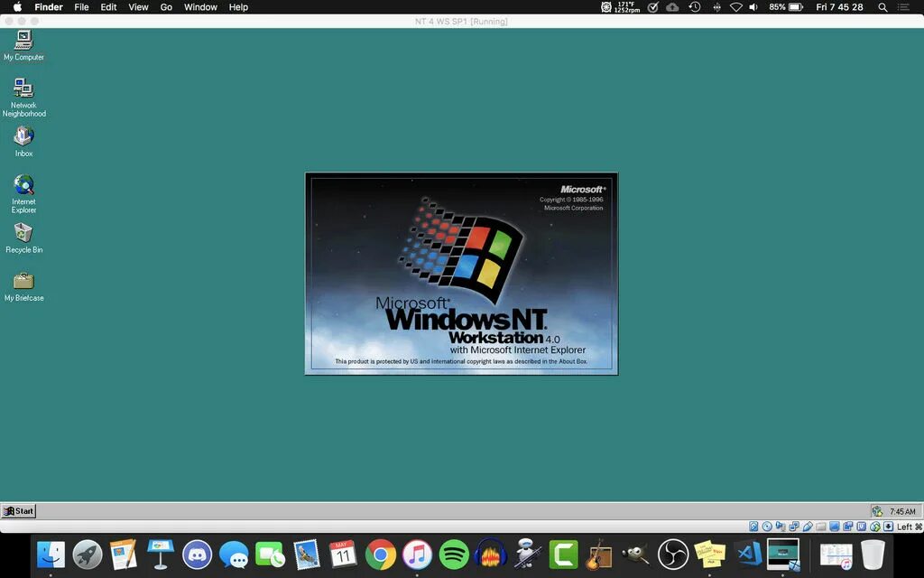Open the Window menu
The image size is (924, 578).
click(x=200, y=7)
